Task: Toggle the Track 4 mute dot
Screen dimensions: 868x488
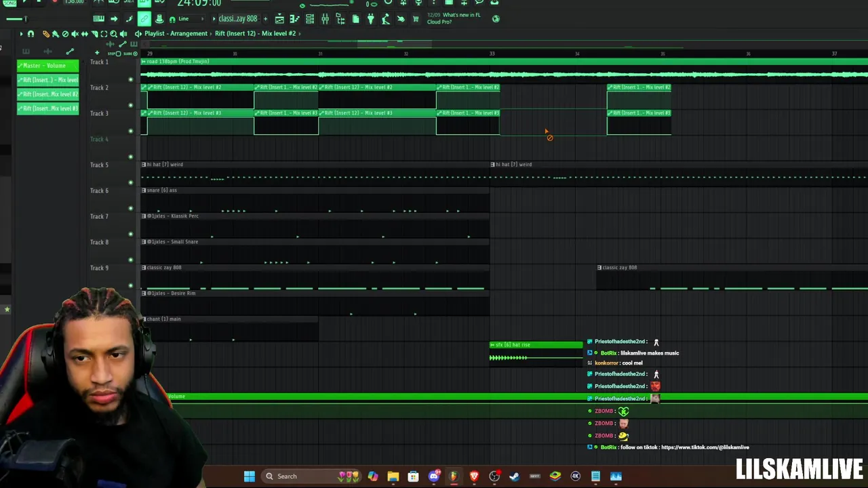Action: (x=131, y=157)
